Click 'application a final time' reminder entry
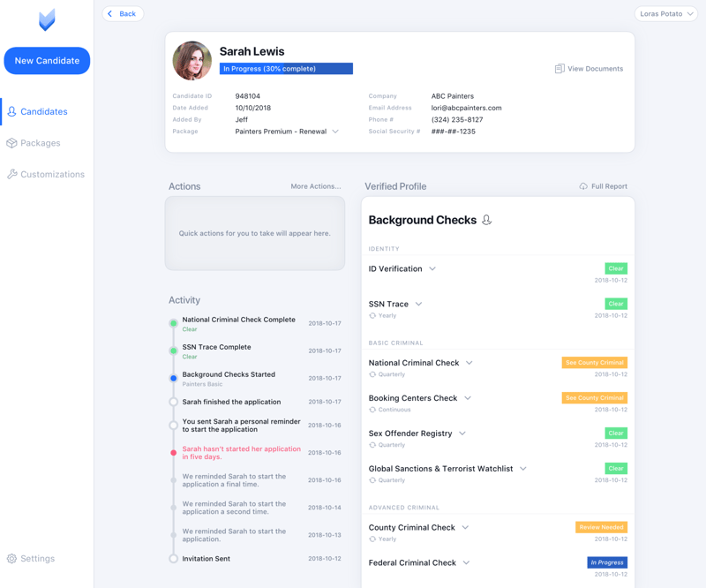 (x=234, y=480)
